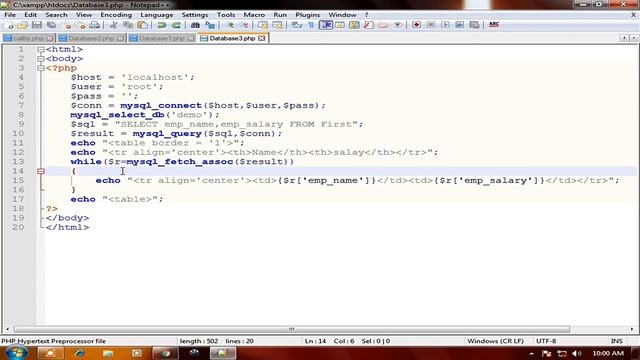The width and height of the screenshot is (640, 360).
Task: Save the file with the floppy icon
Action: click(37, 25)
